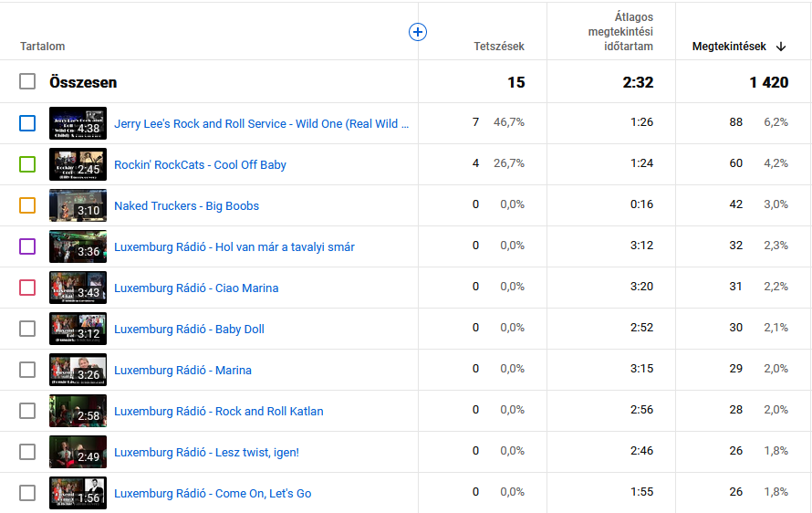The height and width of the screenshot is (513, 812).
Task: Open Rockin' RockCats - Cool Off Baby link
Action: pyautogui.click(x=200, y=165)
